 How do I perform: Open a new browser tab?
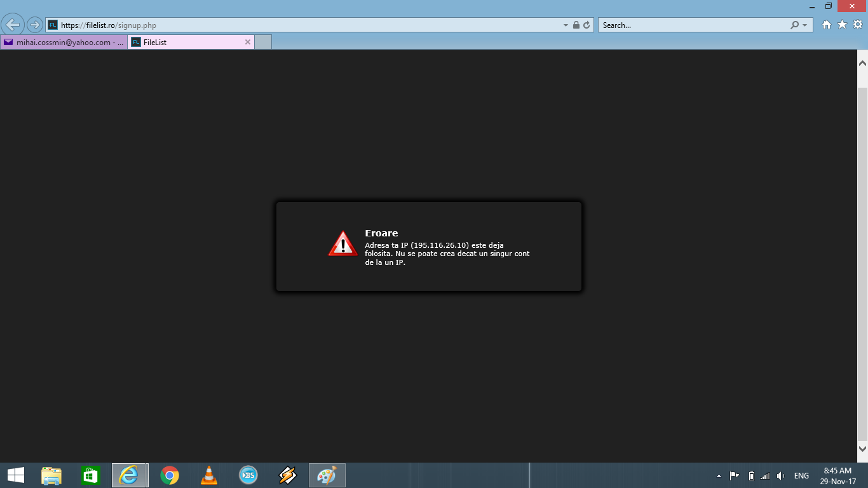point(263,42)
